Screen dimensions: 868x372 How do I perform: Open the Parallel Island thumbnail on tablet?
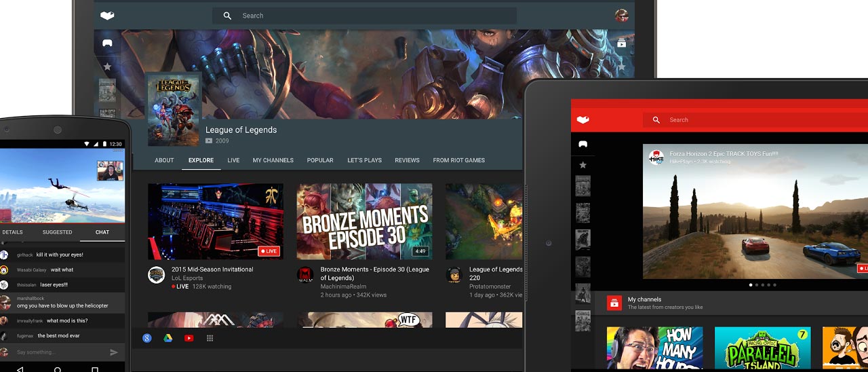coord(762,348)
